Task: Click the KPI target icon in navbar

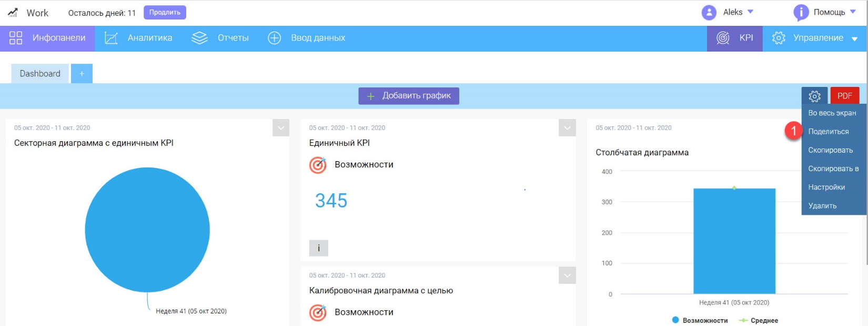Action: point(723,38)
